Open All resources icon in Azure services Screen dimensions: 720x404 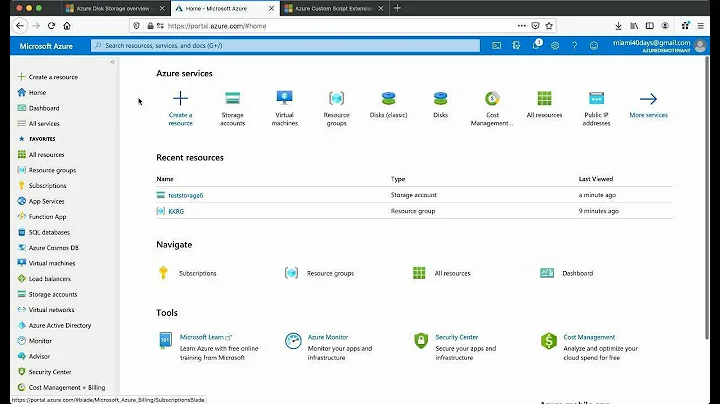pos(544,98)
